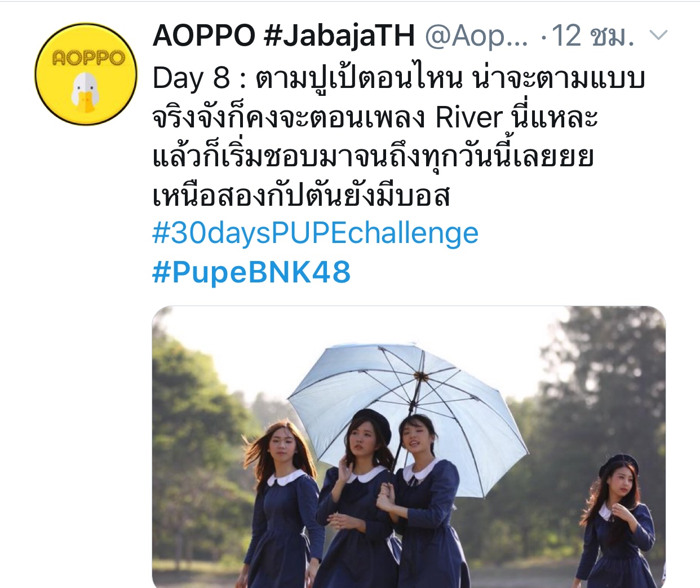Expand the tweet options chevron
700x588 pixels.
tap(658, 36)
